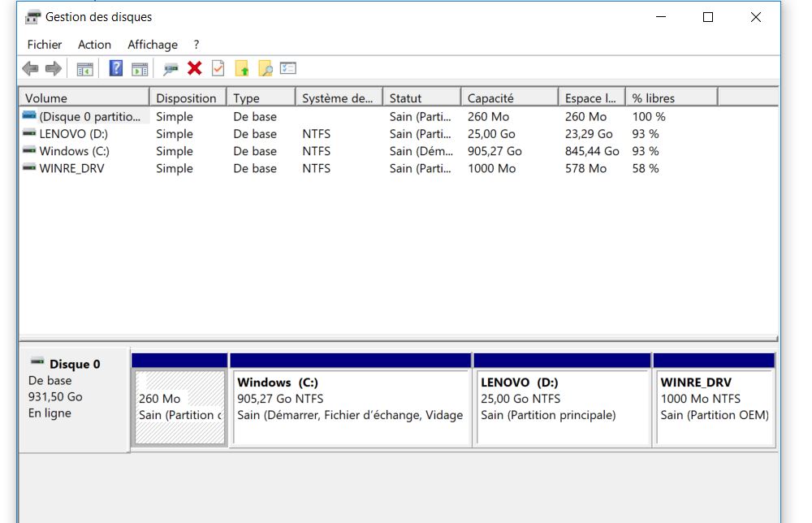Click the list view settings icon in toolbar
This screenshot has width=812, height=523.
(288, 68)
